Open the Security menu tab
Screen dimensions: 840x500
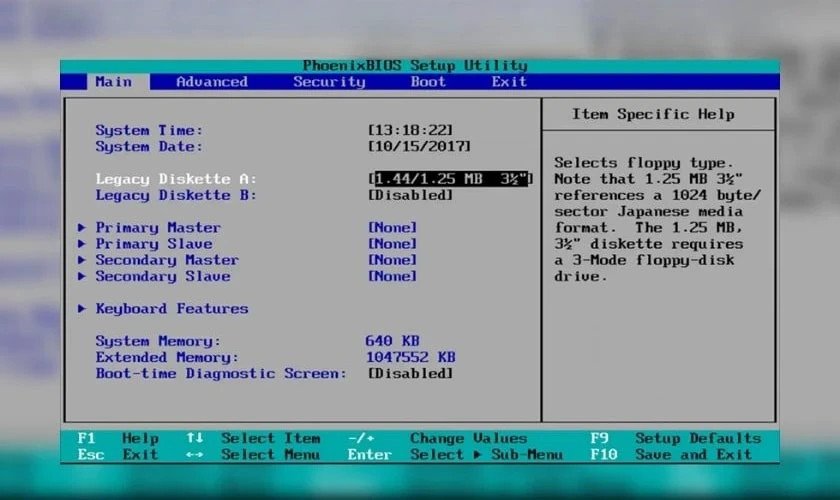tap(329, 82)
